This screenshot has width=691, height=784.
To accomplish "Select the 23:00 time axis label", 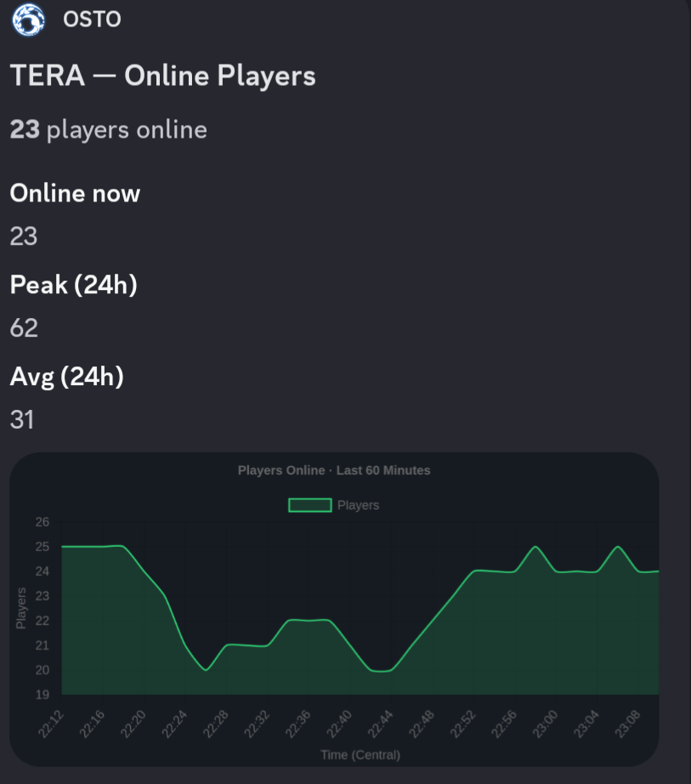I will (x=545, y=724).
